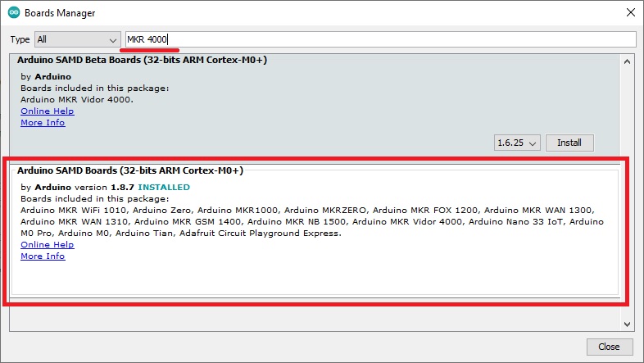Select the installed Arduino SAMD Boards heading
The image size is (644, 363).
point(130,170)
